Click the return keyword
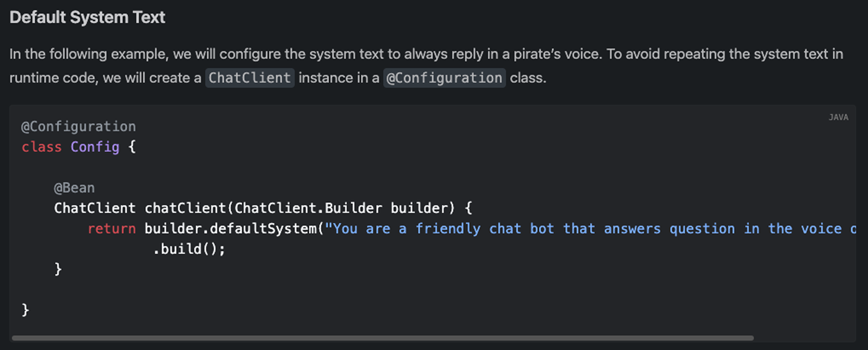Screen dimensions: 868x350 coord(112,229)
